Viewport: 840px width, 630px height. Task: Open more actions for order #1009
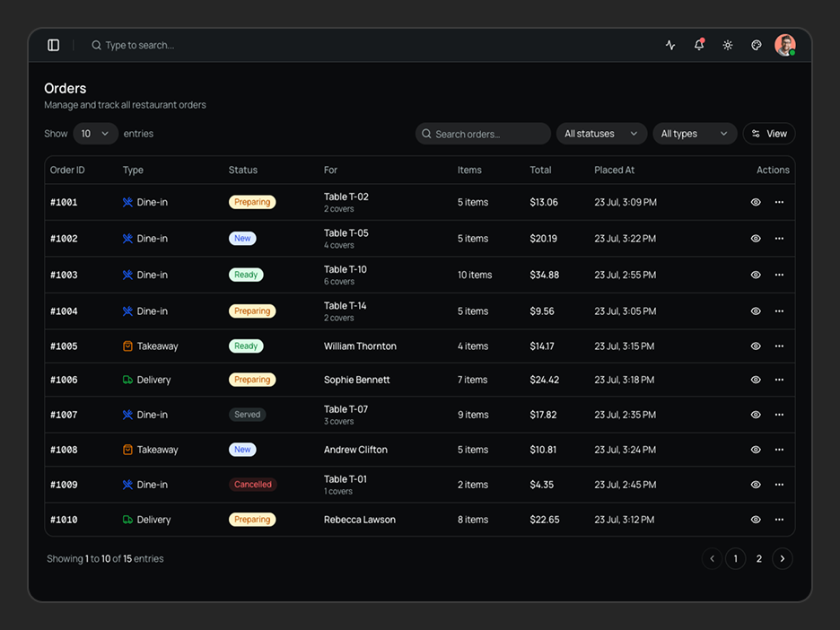pyautogui.click(x=779, y=485)
